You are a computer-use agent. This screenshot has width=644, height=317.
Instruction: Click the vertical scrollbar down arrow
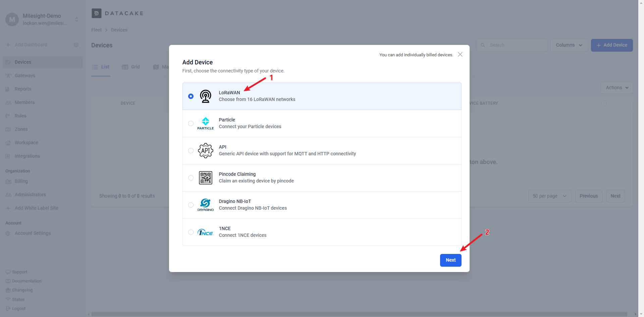tap(641, 314)
